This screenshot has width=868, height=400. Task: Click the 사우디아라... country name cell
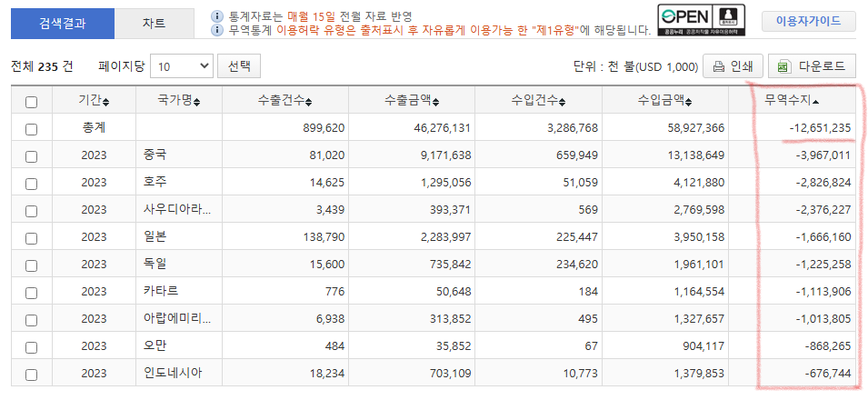point(177,210)
